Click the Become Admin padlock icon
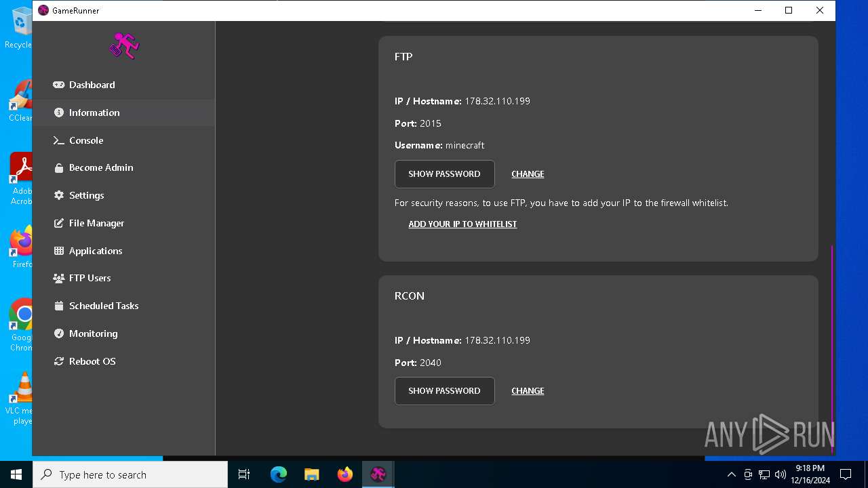 tap(59, 167)
